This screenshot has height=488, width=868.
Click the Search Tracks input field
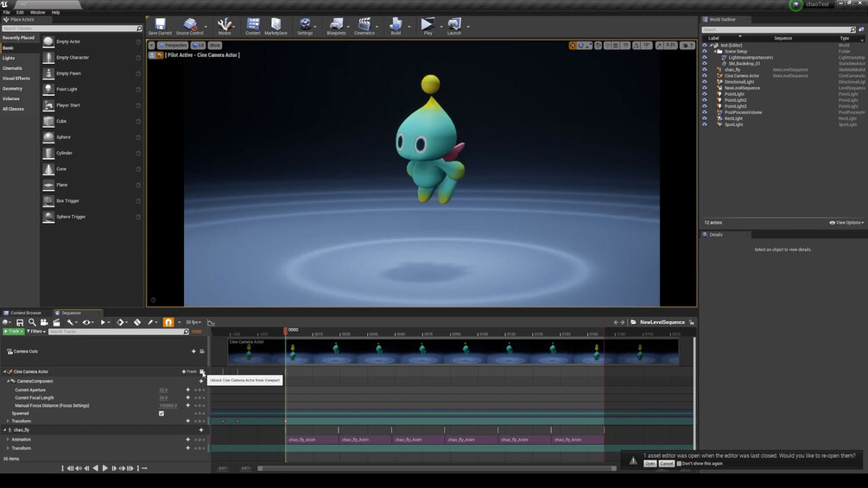(x=118, y=332)
